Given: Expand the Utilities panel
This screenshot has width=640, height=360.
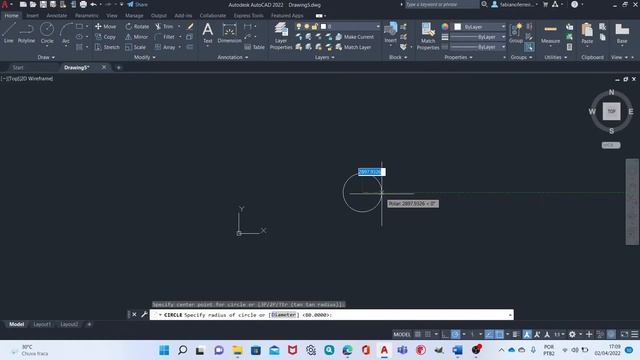Looking at the screenshot, I should point(556,58).
